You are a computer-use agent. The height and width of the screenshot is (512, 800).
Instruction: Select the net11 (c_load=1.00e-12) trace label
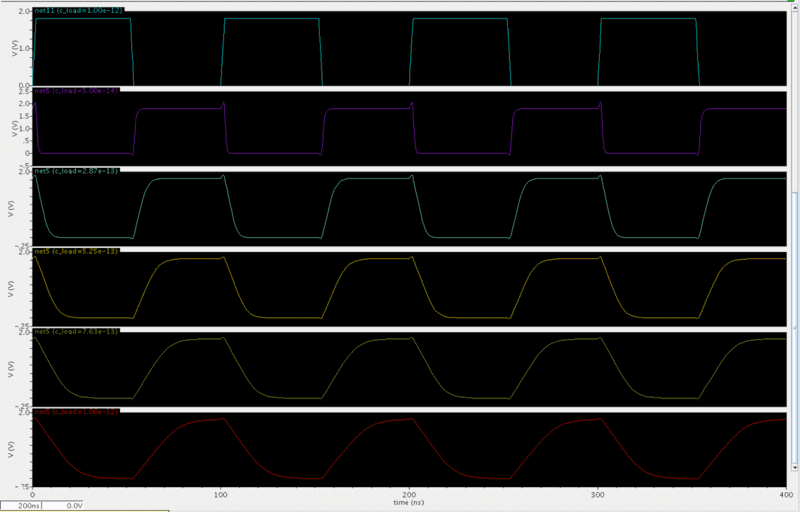point(76,10)
